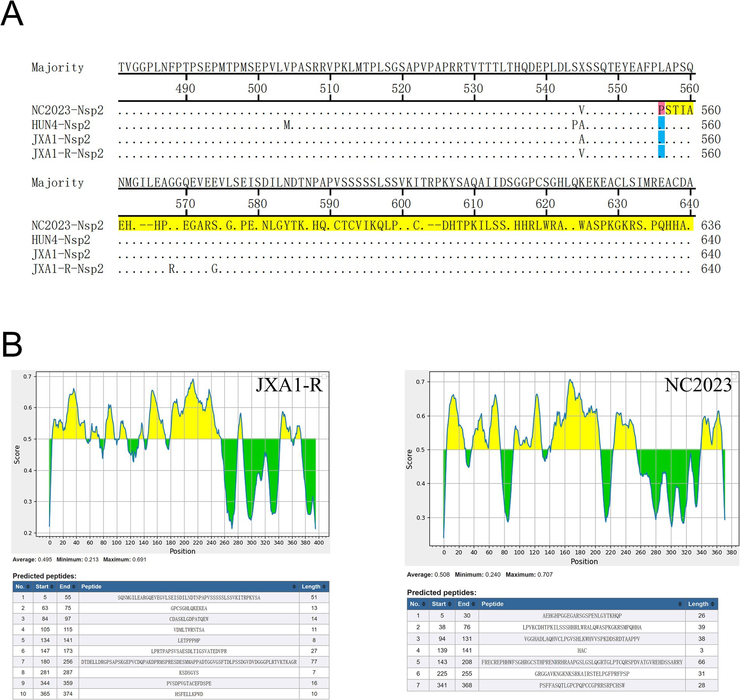740x700 pixels.
Task: Select row 10 peptide HSFELLKPWD
Action: pyautogui.click(x=189, y=694)
